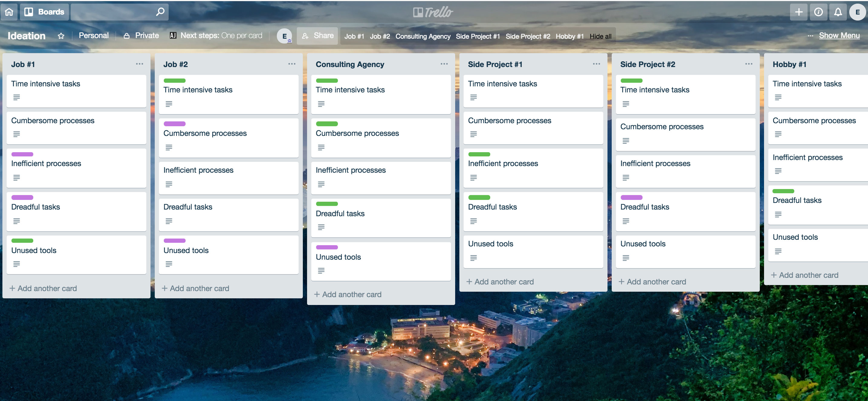Viewport: 868px width, 401px height.
Task: Star the Ideation board
Action: point(61,36)
